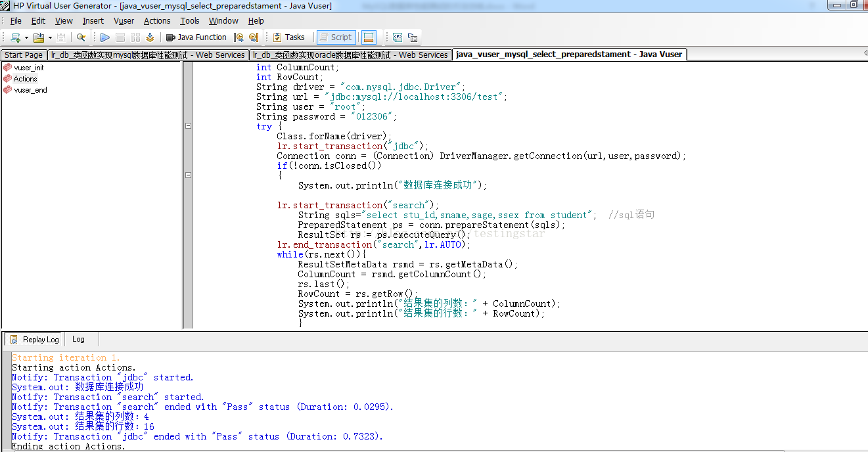Click the Stop replay toolbar icon
This screenshot has height=452, width=868.
coord(120,37)
